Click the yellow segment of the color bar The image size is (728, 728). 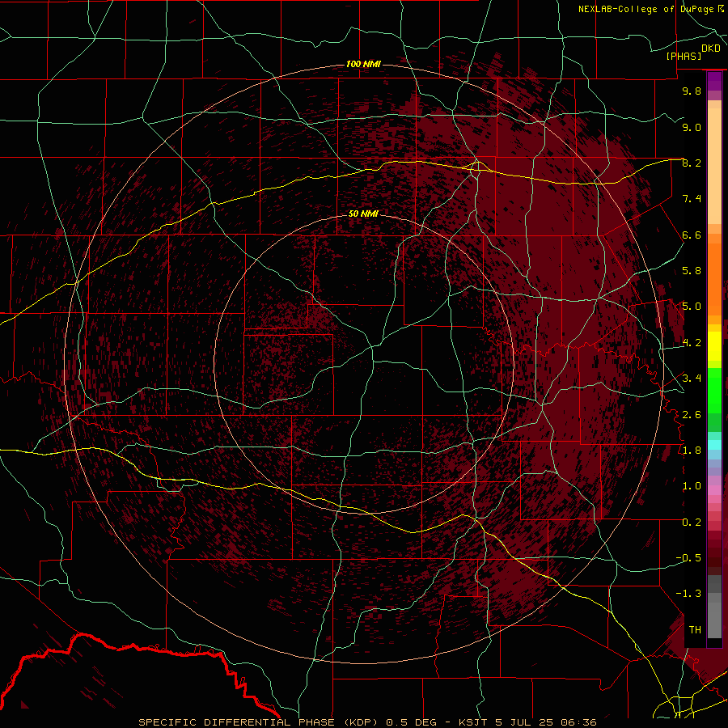click(x=714, y=346)
